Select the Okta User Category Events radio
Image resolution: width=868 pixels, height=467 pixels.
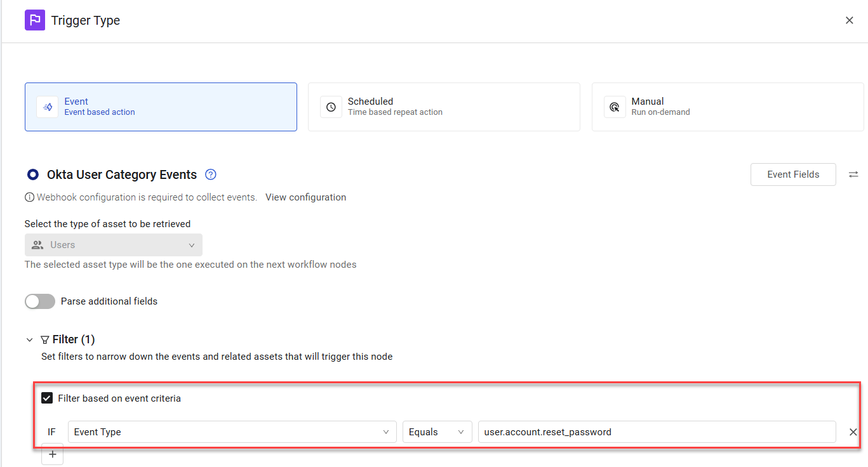33,174
